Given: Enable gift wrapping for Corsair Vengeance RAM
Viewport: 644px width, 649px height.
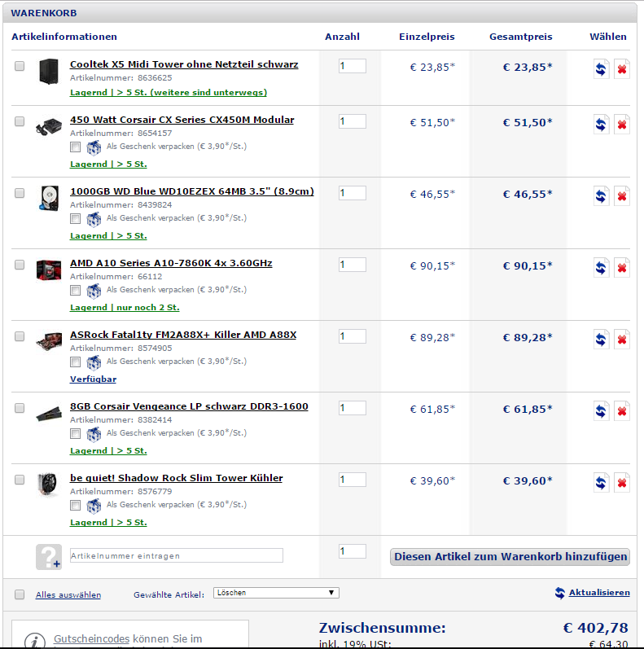Looking at the screenshot, I should (x=76, y=433).
